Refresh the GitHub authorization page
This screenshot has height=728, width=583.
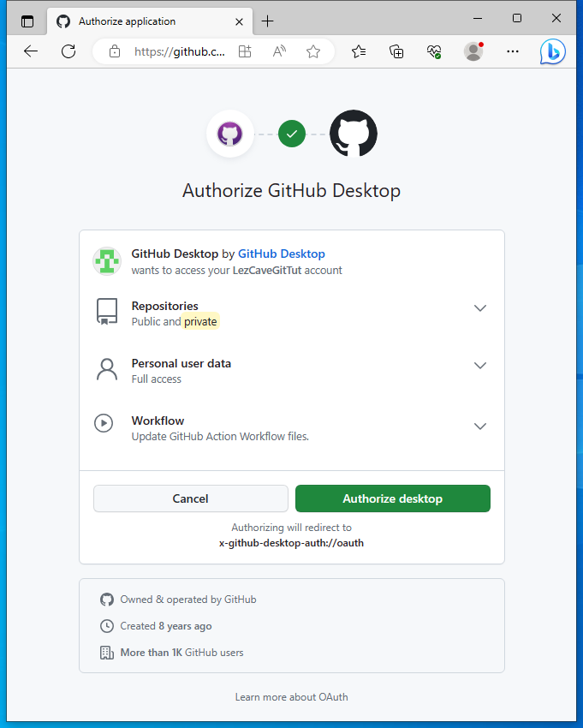tap(68, 51)
